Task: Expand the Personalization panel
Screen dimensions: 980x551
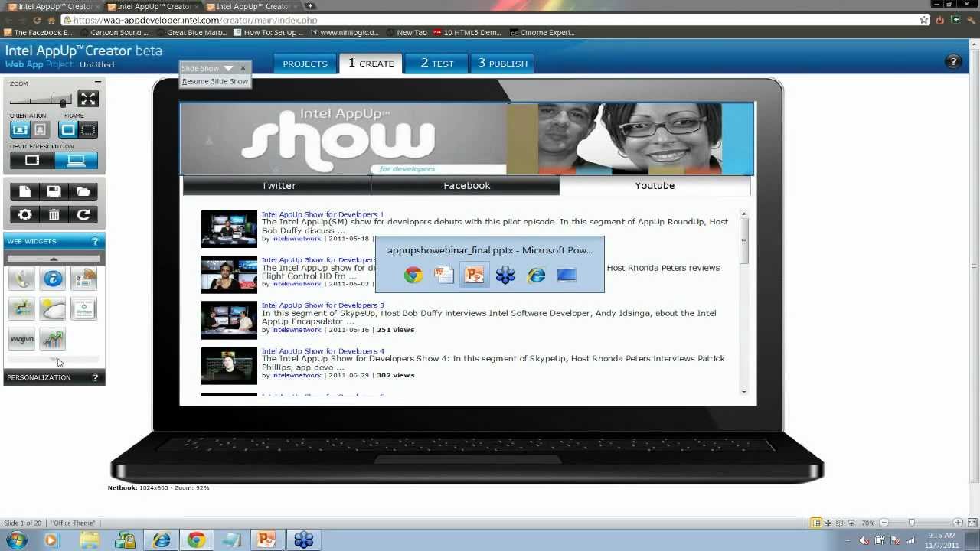Action: point(54,377)
